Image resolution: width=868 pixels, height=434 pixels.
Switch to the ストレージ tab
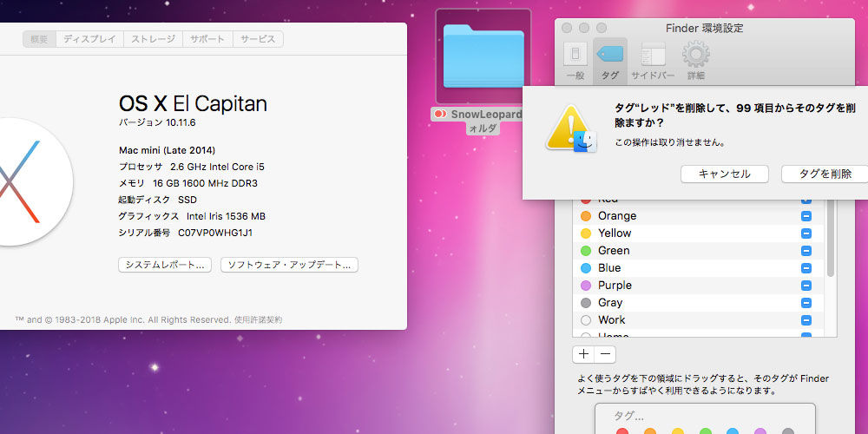pos(154,39)
